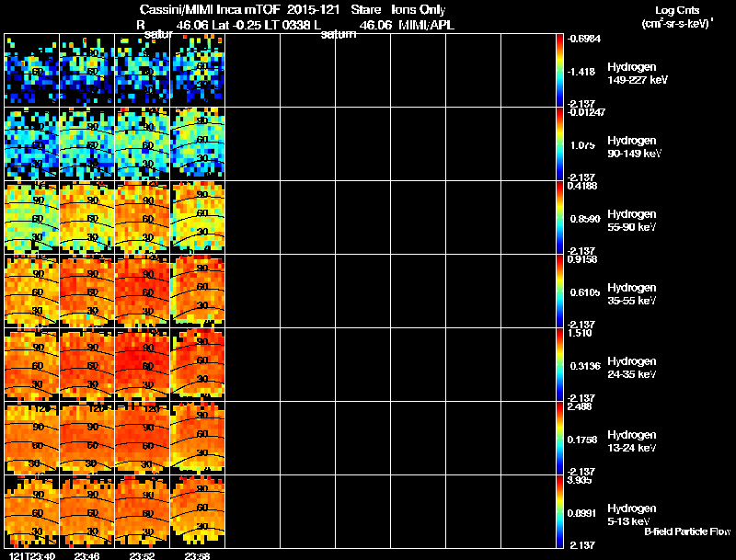Image resolution: width=736 pixels, height=560 pixels.
Task: Click the 24-35 keV panel at 23:52
Action: click(143, 364)
